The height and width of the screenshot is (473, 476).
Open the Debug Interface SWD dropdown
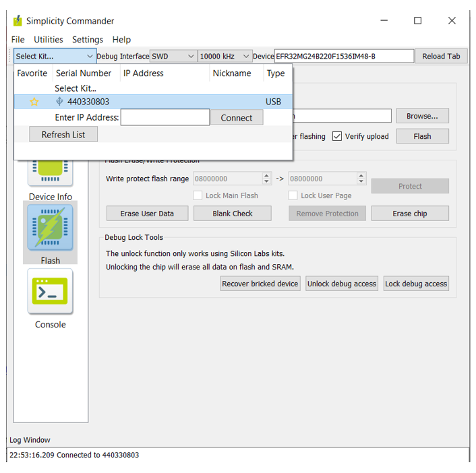[173, 57]
